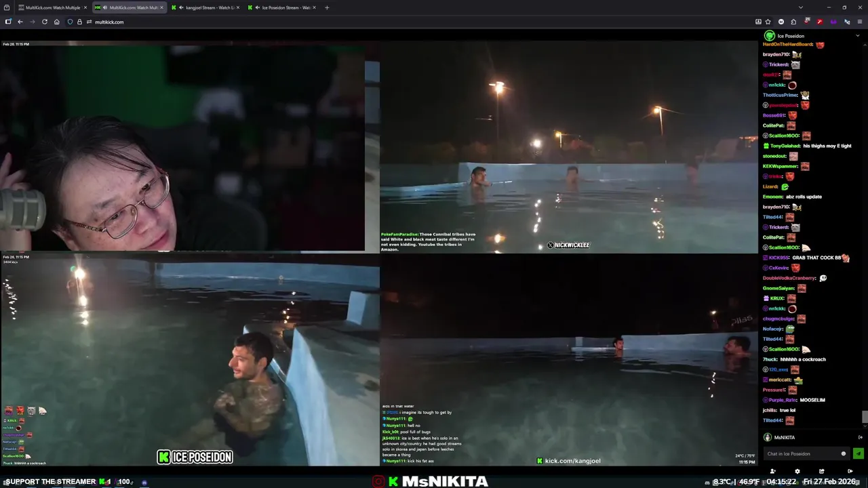Open tracking protection shield icon
The height and width of the screenshot is (488, 868).
70,22
